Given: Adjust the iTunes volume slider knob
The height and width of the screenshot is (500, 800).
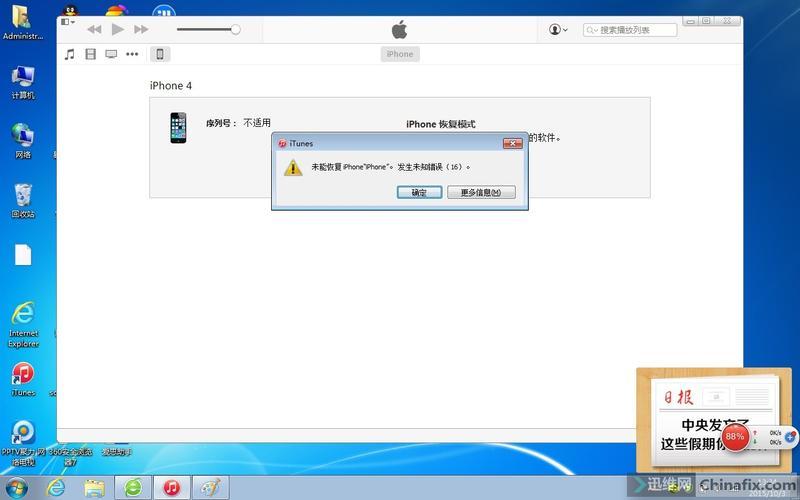Looking at the screenshot, I should click(x=235, y=30).
